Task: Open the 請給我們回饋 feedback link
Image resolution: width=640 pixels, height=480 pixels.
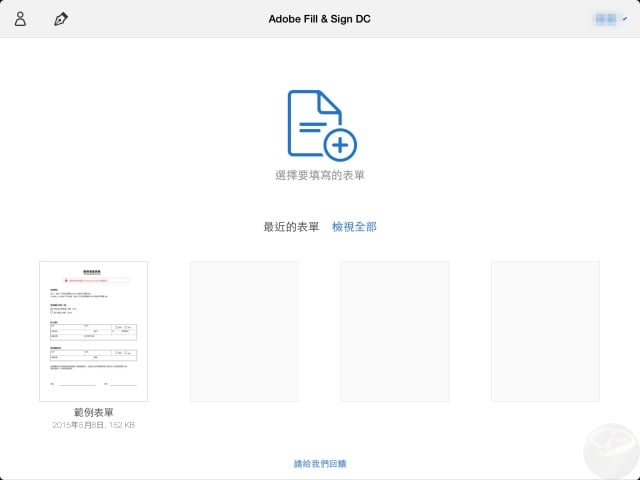Action: click(320, 464)
